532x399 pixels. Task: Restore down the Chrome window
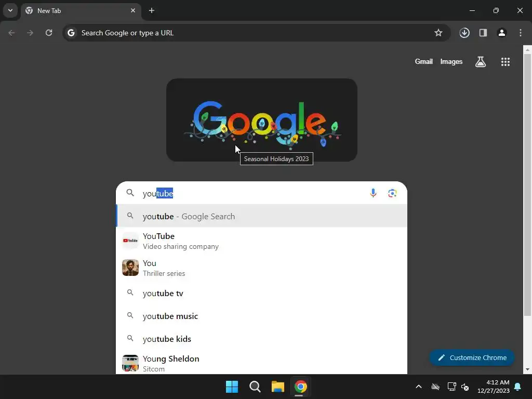coord(496,10)
